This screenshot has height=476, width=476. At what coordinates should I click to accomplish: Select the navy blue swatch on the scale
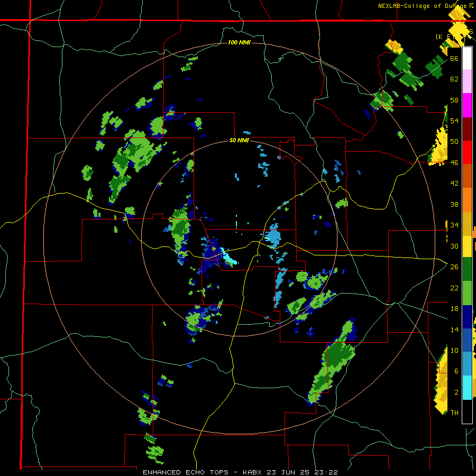[x=467, y=317]
